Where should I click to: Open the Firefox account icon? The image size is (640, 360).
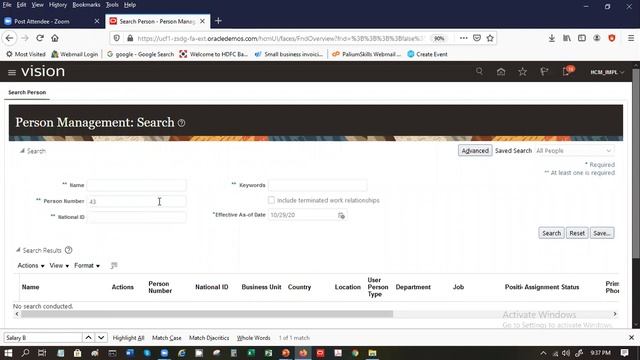(597, 38)
